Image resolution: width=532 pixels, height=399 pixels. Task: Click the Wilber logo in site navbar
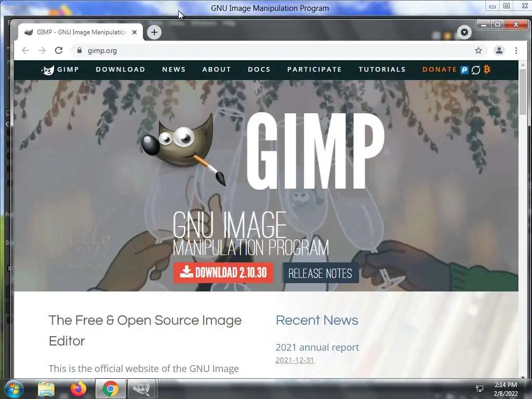[x=47, y=70]
